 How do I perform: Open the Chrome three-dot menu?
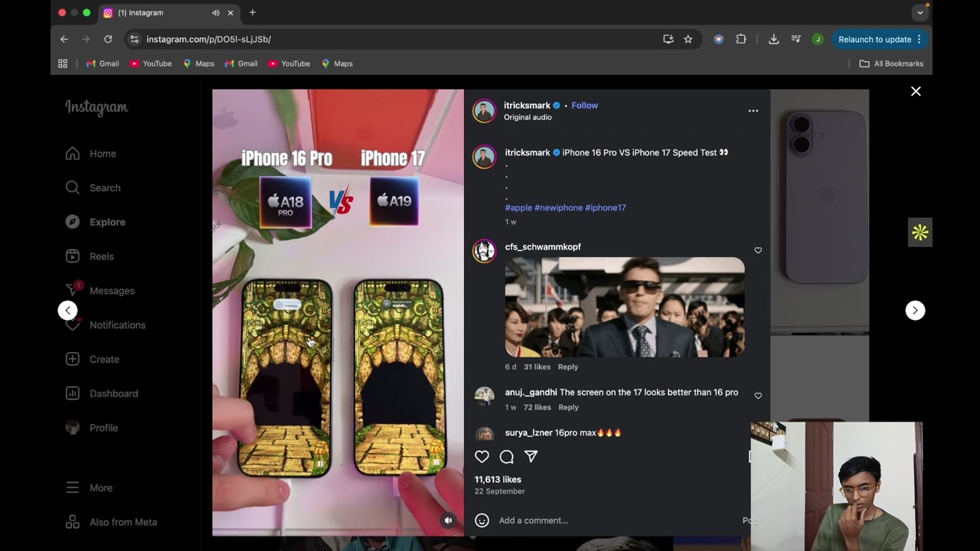919,39
